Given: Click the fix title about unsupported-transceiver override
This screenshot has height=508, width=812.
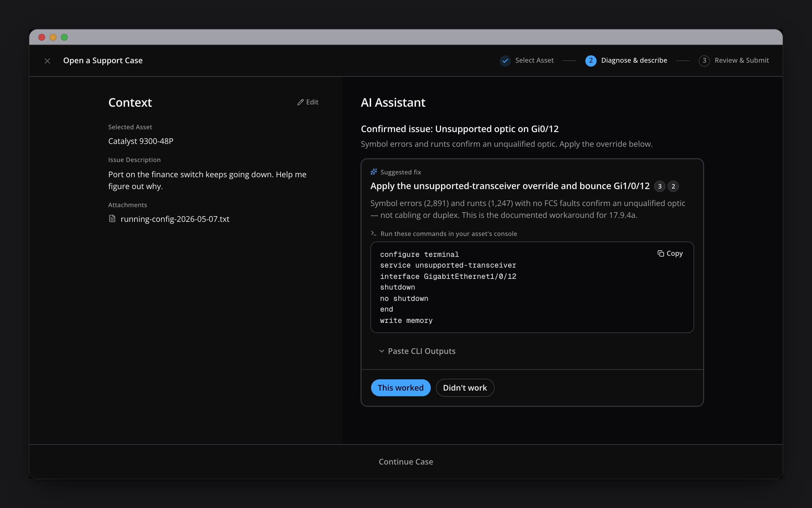Looking at the screenshot, I should [510, 186].
